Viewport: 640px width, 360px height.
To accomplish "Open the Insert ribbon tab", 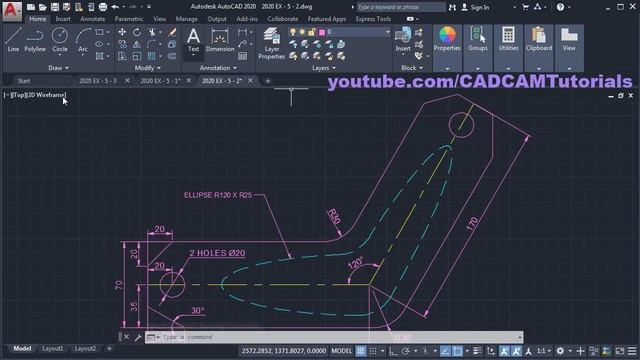I will pyautogui.click(x=63, y=19).
